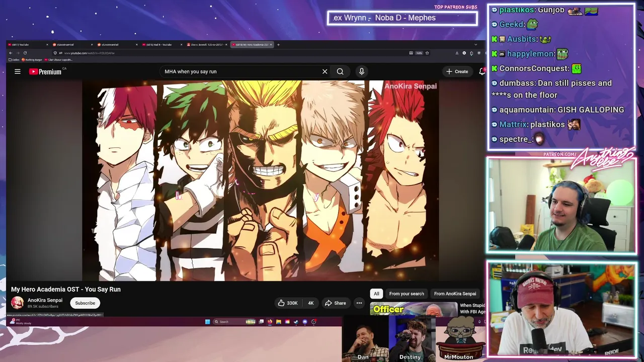Like the You Say Run video

287,303
